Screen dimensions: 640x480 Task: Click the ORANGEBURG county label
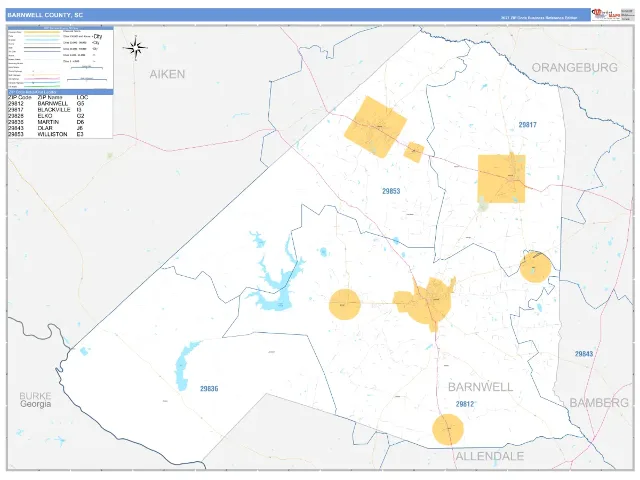575,67
